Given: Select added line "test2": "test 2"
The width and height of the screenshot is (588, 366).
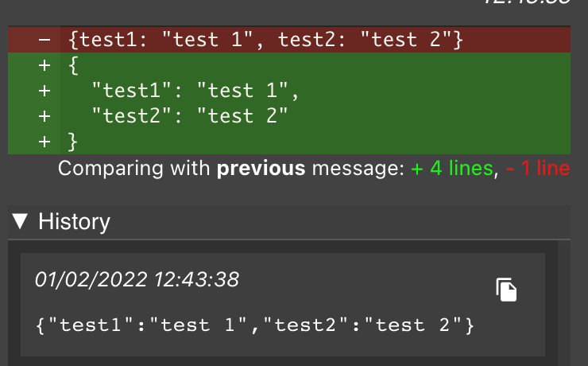Looking at the screenshot, I should (x=289, y=115).
